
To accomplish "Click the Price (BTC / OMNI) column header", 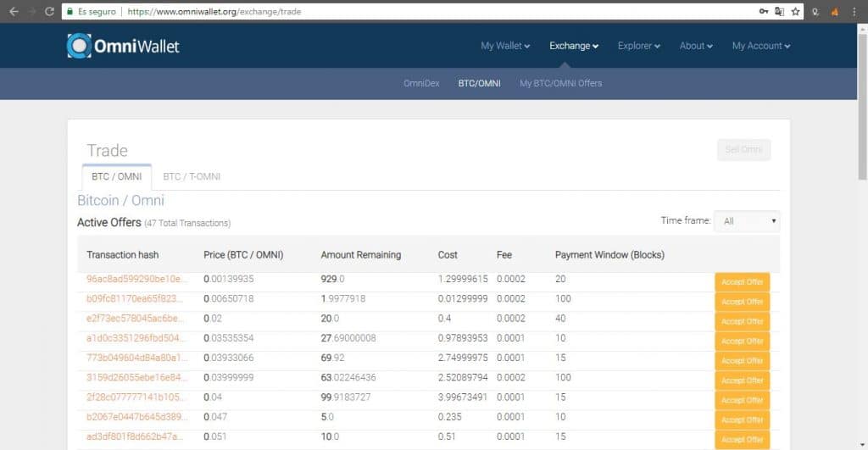I will pyautogui.click(x=243, y=254).
